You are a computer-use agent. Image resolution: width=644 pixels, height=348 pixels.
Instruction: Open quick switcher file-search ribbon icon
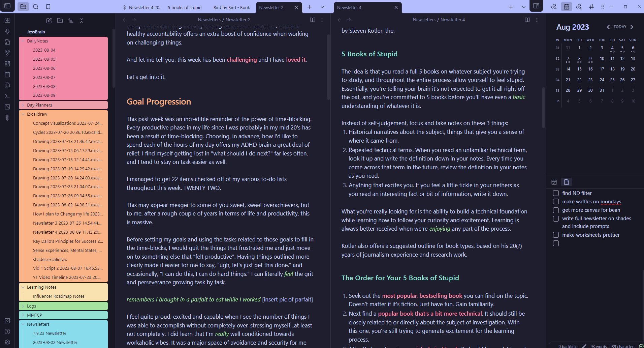pyautogui.click(x=7, y=42)
